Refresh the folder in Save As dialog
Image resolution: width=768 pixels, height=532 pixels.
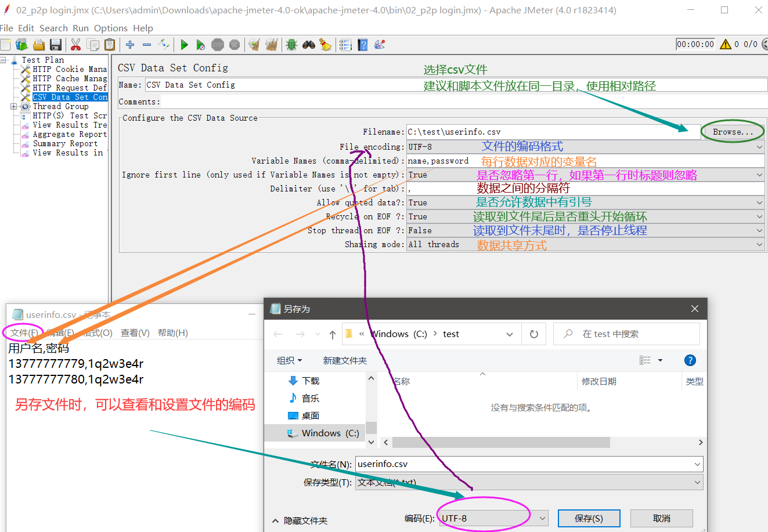click(534, 334)
